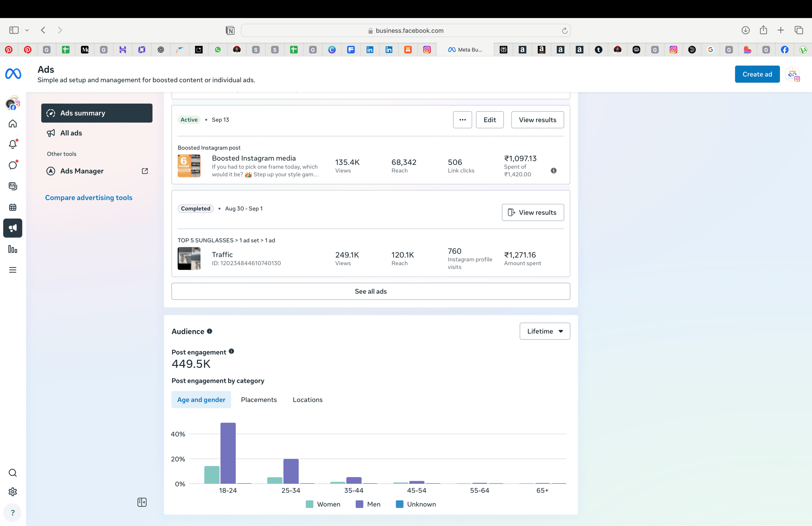This screenshot has width=812, height=526.
Task: Click the Boosted Instagram media thumbnail
Action: coord(189,166)
